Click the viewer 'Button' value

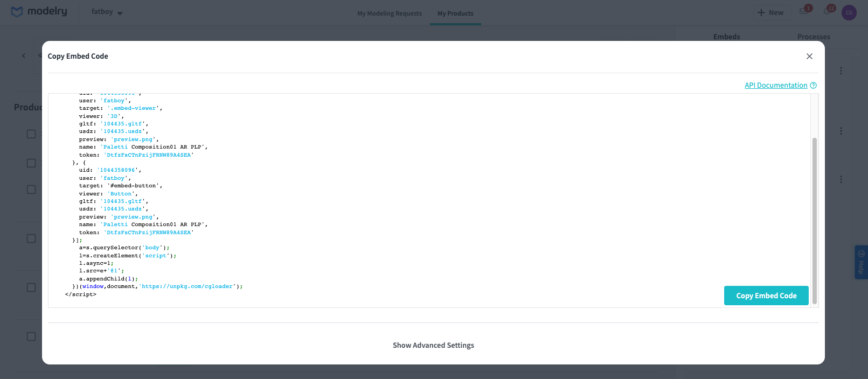[121, 194]
